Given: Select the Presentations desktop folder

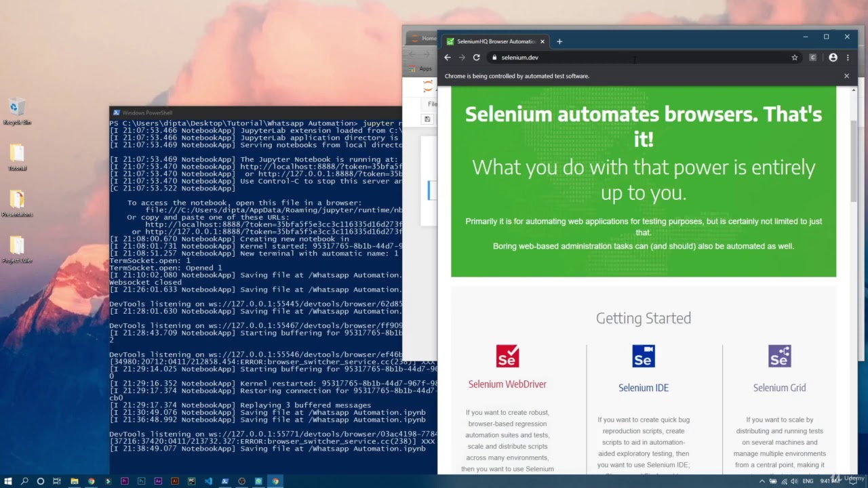Looking at the screenshot, I should (17, 204).
